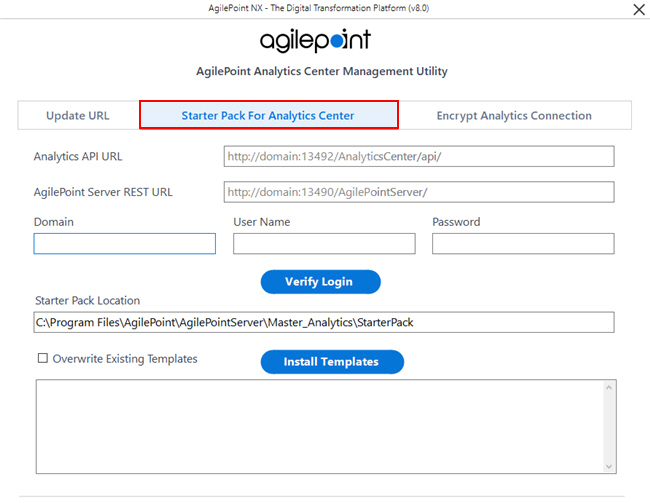The height and width of the screenshot is (503, 650).
Task: Switch to the Update URL tab
Action: (x=78, y=115)
